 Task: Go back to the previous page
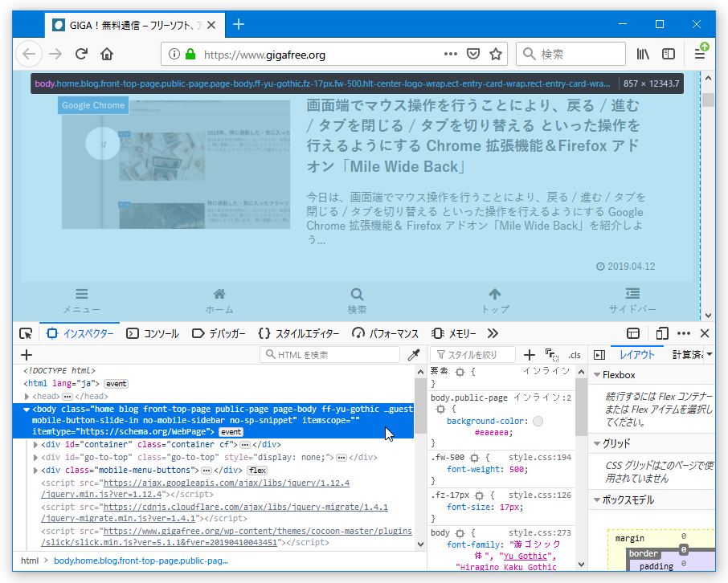[x=29, y=54]
